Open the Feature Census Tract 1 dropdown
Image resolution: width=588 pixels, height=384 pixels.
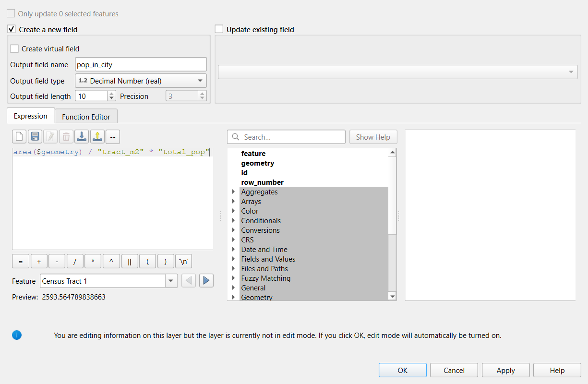point(108,281)
